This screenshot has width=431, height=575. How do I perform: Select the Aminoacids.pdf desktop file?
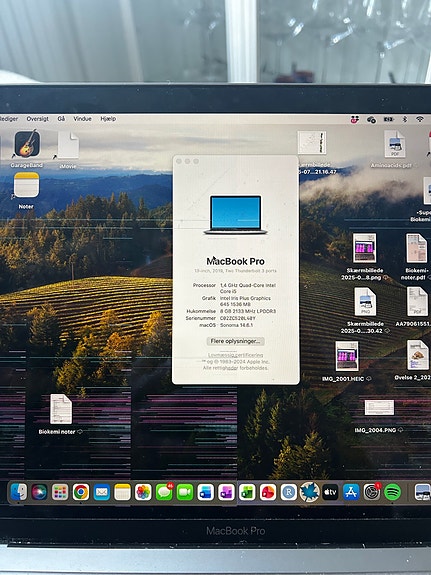[394, 150]
